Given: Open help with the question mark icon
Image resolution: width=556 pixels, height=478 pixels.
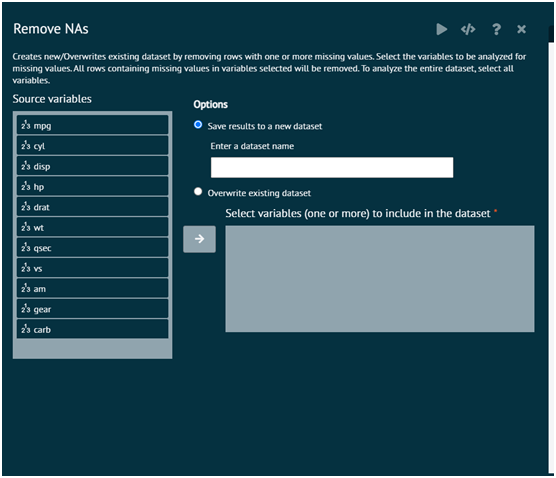Looking at the screenshot, I should pyautogui.click(x=496, y=29).
